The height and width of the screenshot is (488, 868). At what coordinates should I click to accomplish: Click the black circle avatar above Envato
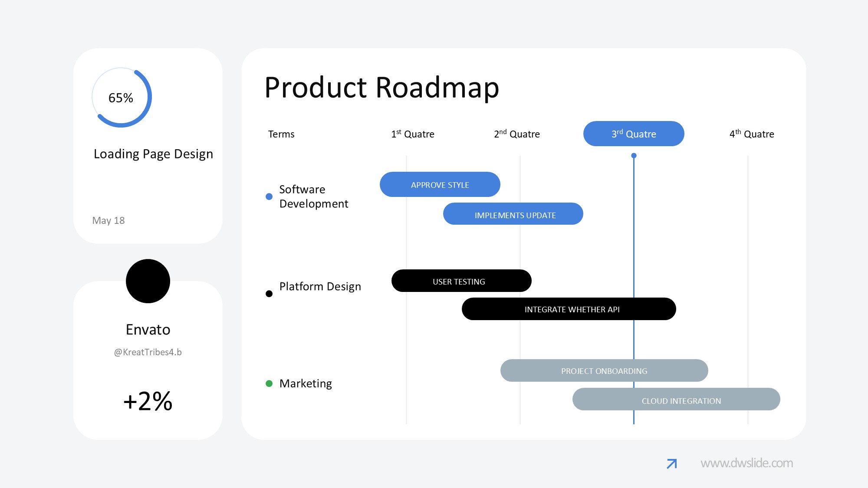[148, 281]
